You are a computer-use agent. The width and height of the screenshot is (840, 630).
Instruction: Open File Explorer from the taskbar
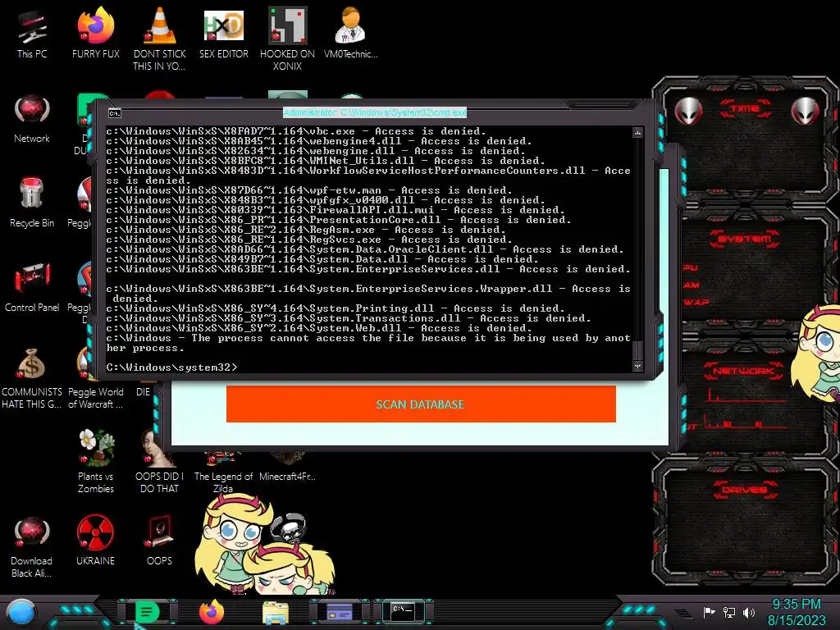point(276,613)
